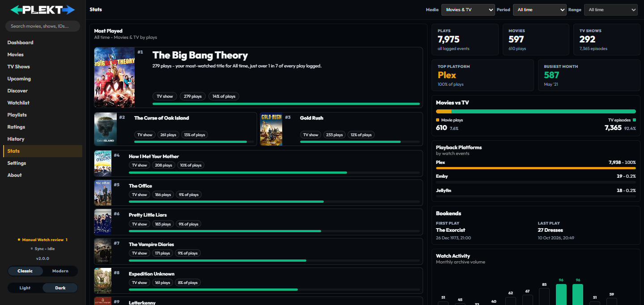Click the chart bar labeled 85
Screen dimensions: 644x305
click(x=544, y=297)
